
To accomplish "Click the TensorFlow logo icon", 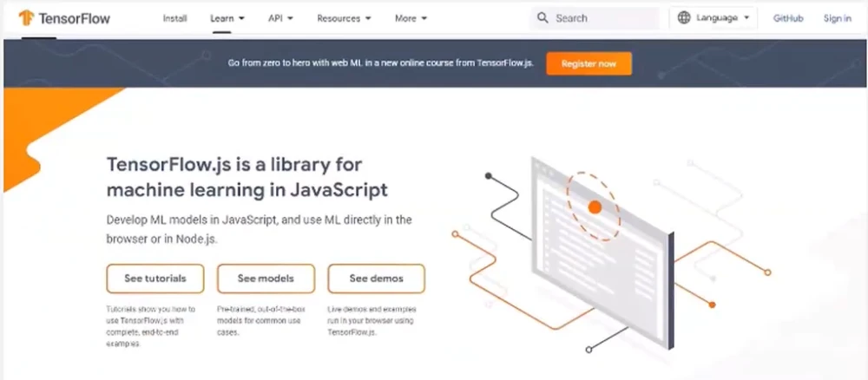I will click(24, 17).
